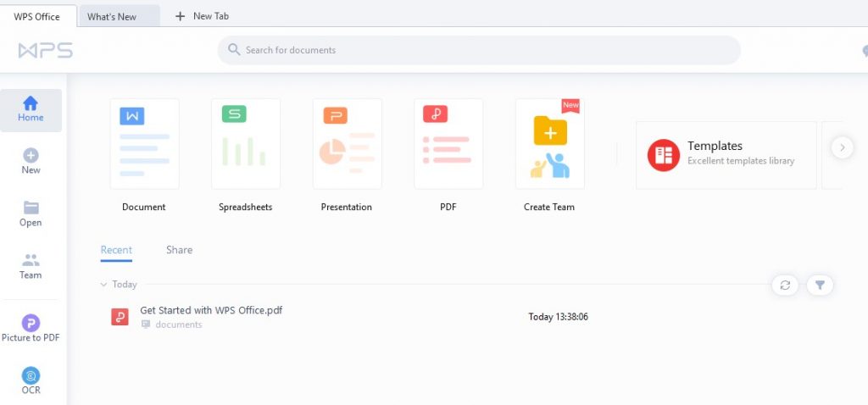Open a New Tab
The height and width of the screenshot is (405, 868).
[202, 16]
